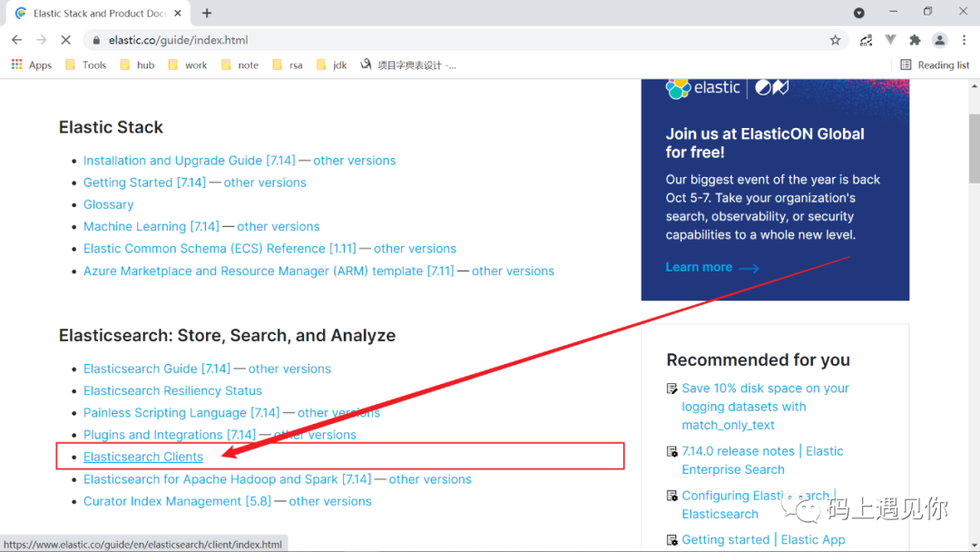Close the current browser tab
The width and height of the screenshot is (980, 552).
click(x=178, y=13)
